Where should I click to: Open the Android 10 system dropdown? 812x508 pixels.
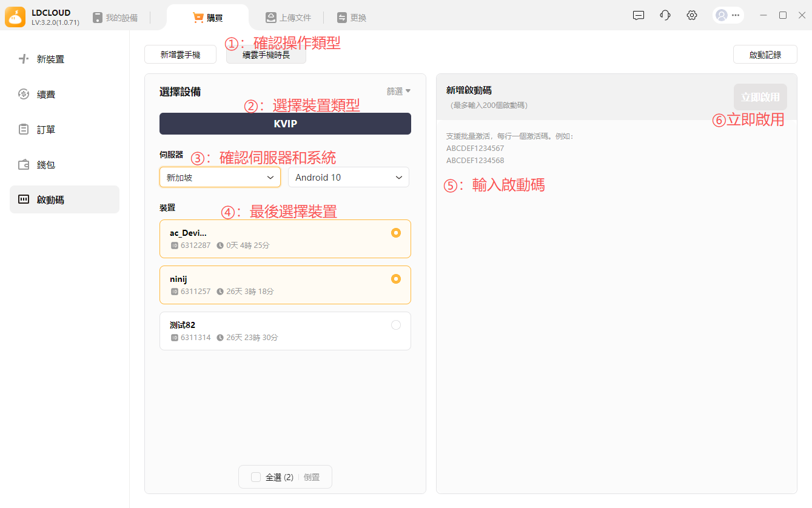click(x=348, y=178)
